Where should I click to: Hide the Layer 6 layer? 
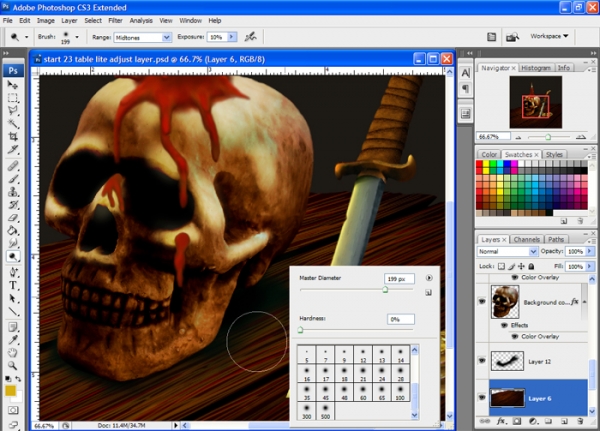482,398
